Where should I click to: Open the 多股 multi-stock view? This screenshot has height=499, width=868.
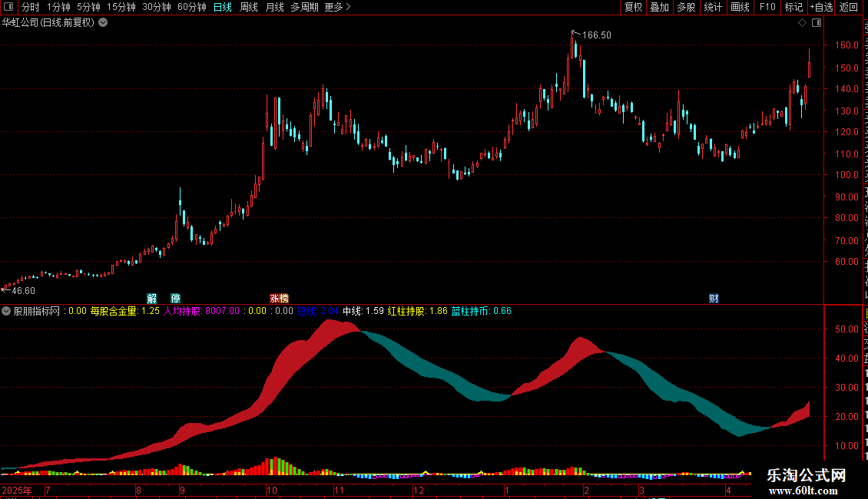point(686,7)
